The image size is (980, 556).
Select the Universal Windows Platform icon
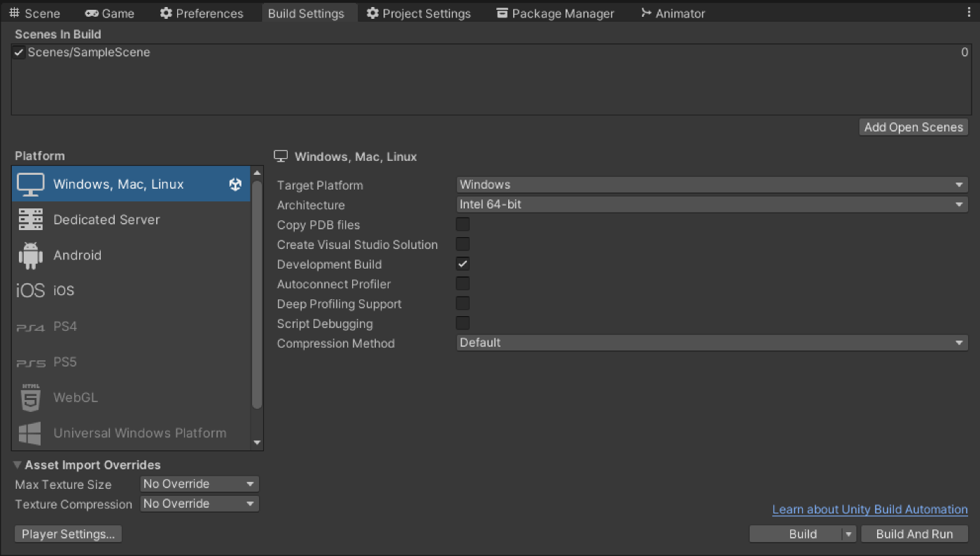[x=30, y=433]
